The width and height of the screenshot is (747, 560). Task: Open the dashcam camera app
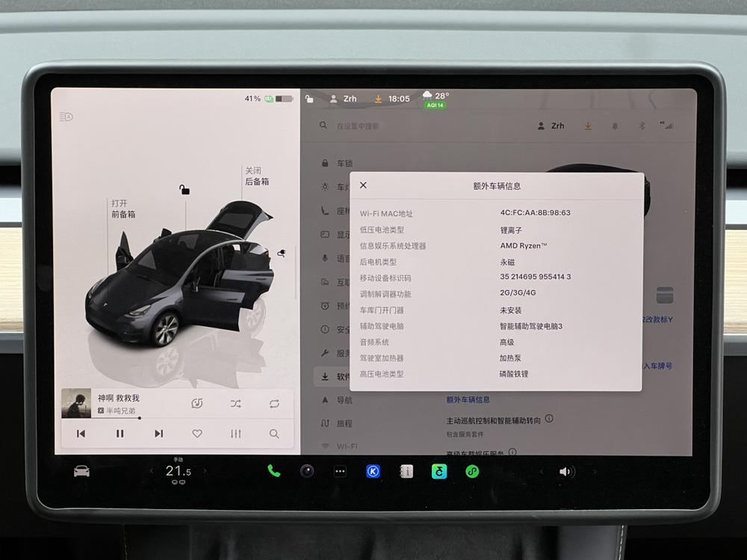(x=307, y=471)
